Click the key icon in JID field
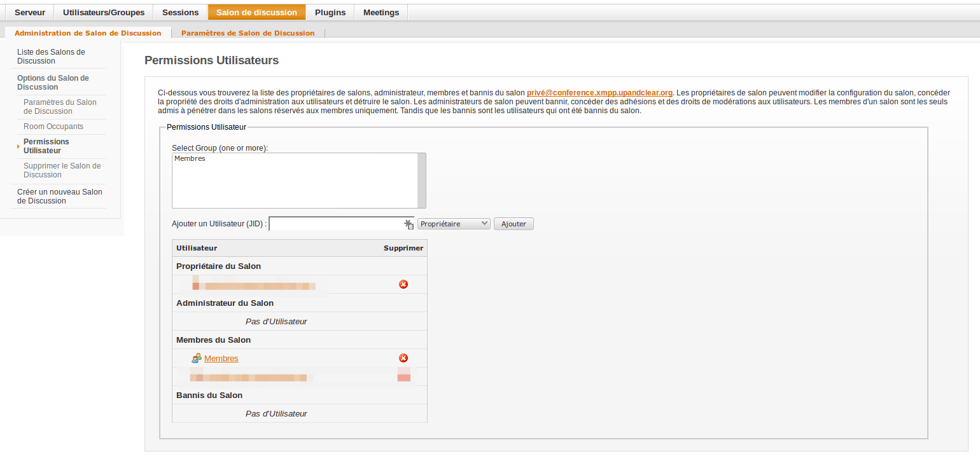The width and height of the screenshot is (980, 461). coord(409,224)
